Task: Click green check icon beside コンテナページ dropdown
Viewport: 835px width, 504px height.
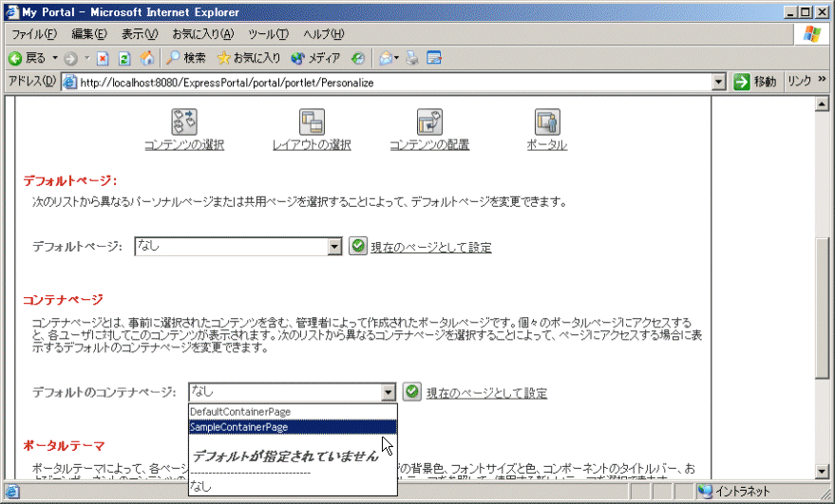Action: (411, 392)
